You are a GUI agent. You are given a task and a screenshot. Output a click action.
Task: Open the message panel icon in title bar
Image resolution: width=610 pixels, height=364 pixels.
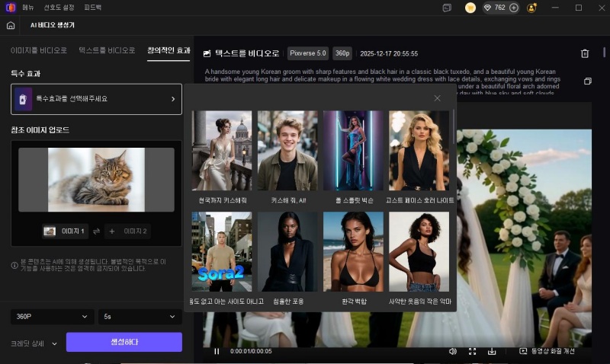tap(447, 8)
